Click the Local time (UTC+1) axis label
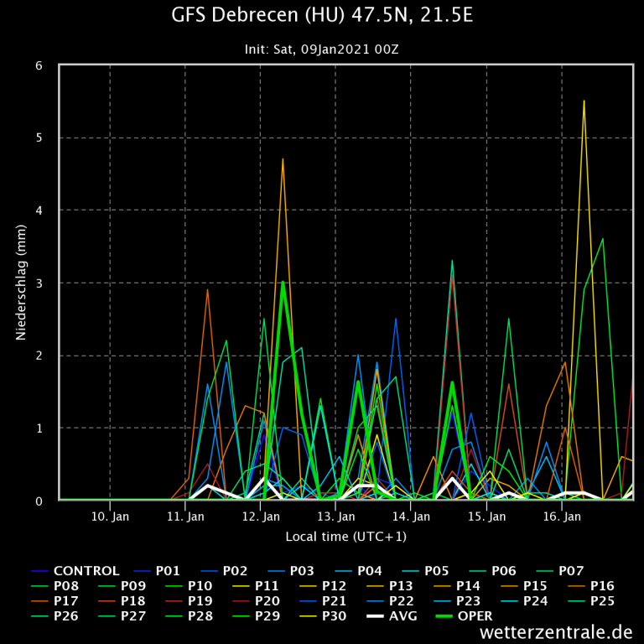 pos(345,536)
